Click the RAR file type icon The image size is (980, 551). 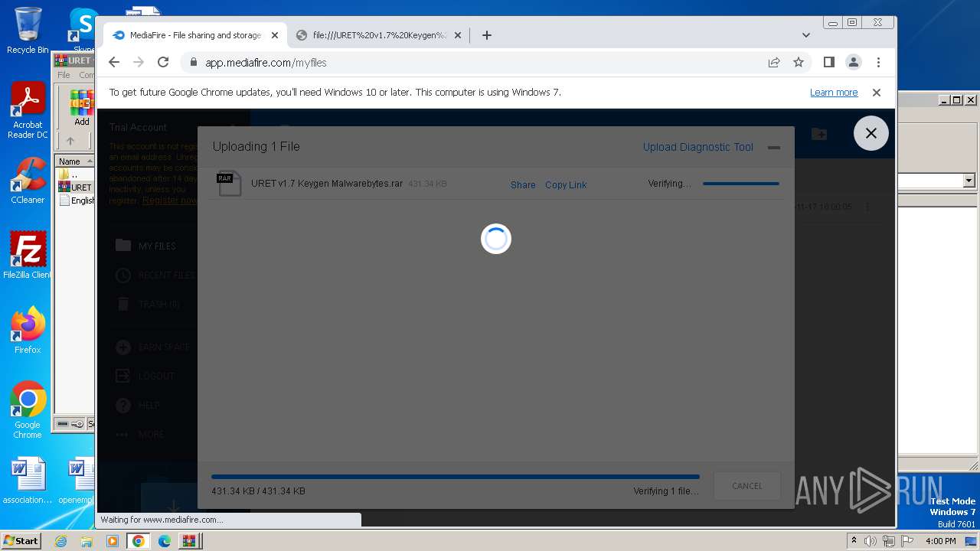tap(229, 184)
